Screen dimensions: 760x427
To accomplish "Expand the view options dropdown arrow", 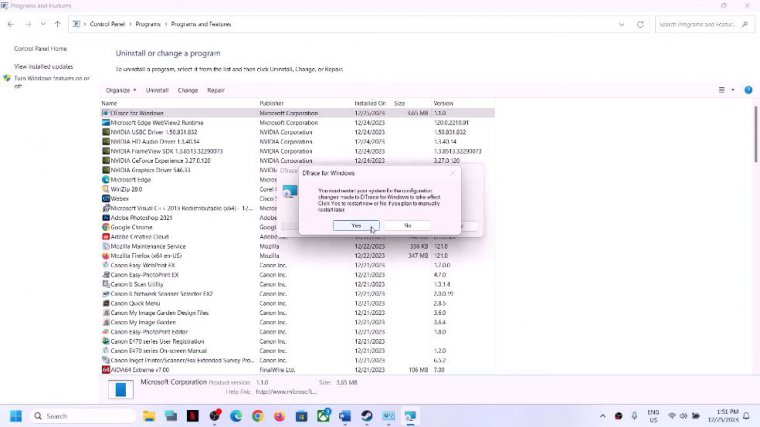I will [733, 90].
